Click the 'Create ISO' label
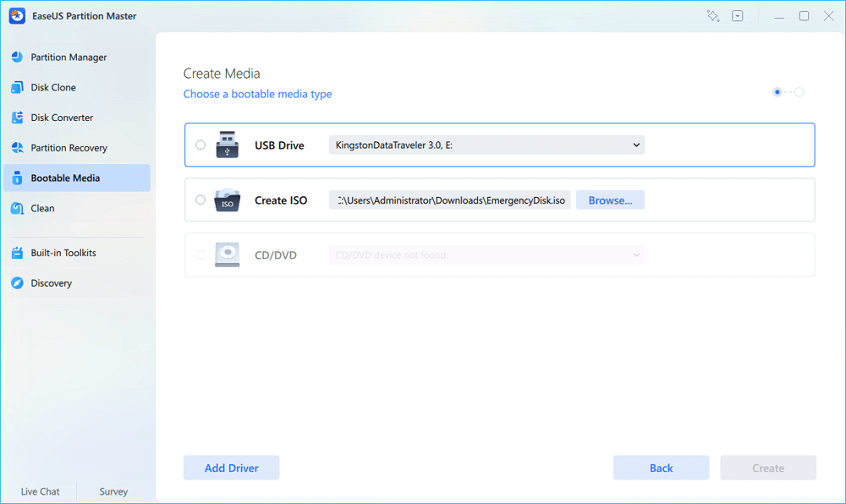 point(281,200)
